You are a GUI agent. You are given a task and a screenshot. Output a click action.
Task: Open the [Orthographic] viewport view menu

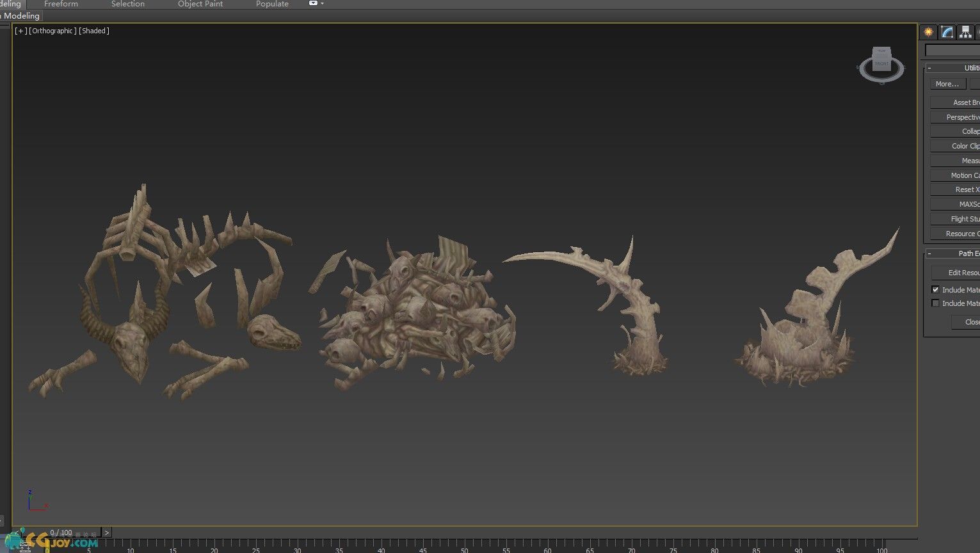[x=52, y=31]
